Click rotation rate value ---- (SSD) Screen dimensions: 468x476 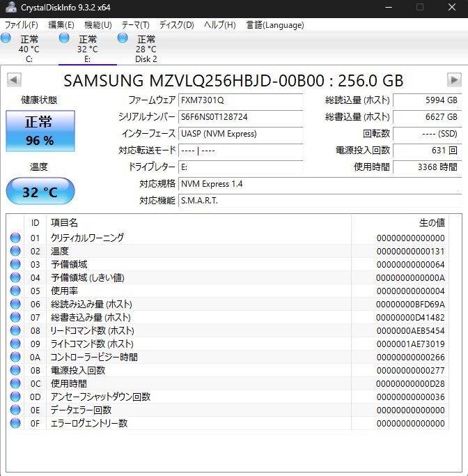[x=428, y=134]
